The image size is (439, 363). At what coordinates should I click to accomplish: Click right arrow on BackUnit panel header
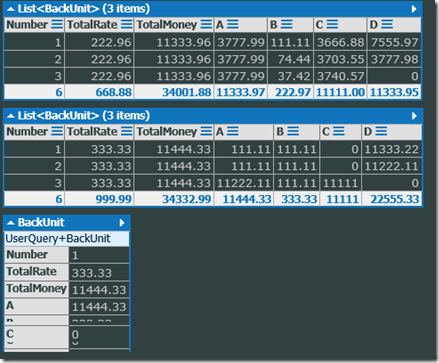(122, 223)
